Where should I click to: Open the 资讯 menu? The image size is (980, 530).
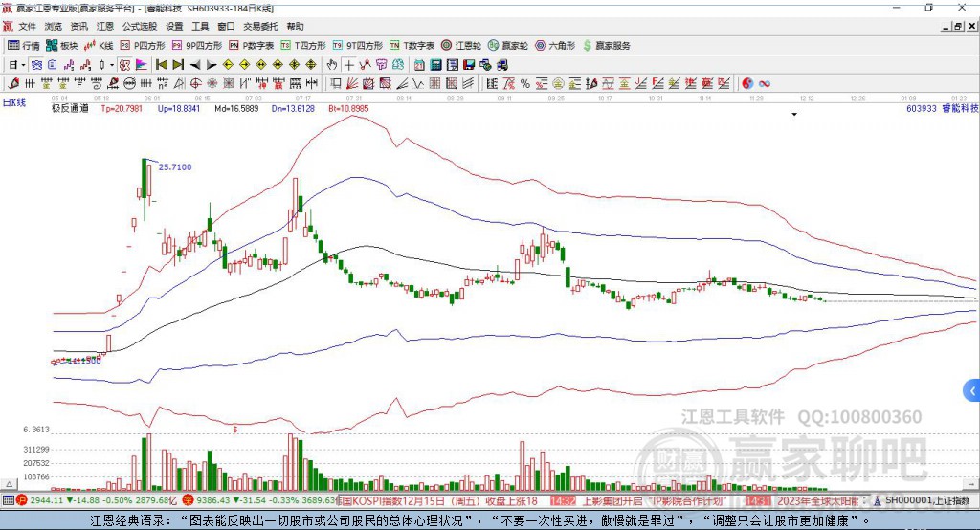78,26
